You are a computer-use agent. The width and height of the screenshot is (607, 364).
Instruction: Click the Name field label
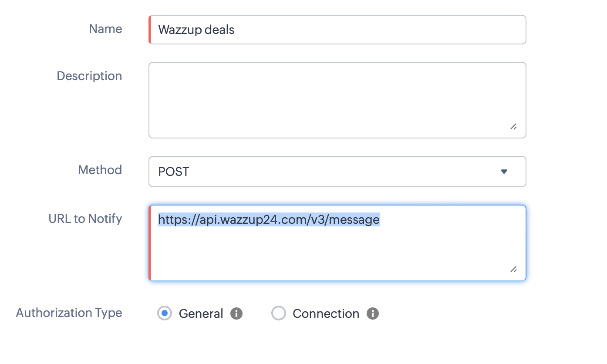pyautogui.click(x=105, y=29)
